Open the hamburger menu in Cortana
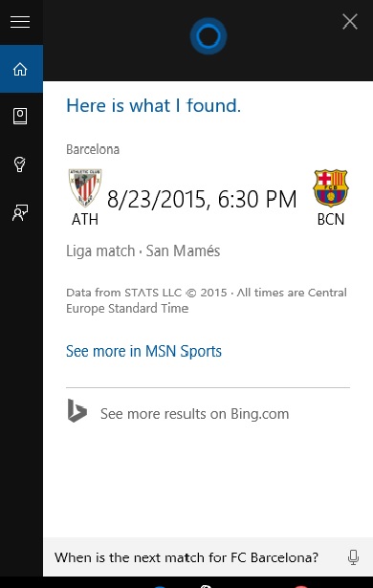This screenshot has height=588, width=373. [20, 22]
